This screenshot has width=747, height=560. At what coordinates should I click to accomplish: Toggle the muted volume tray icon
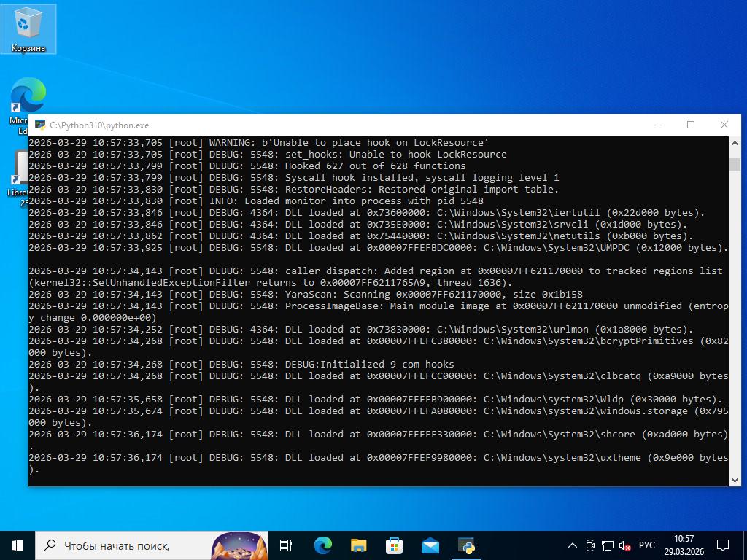[x=624, y=545]
